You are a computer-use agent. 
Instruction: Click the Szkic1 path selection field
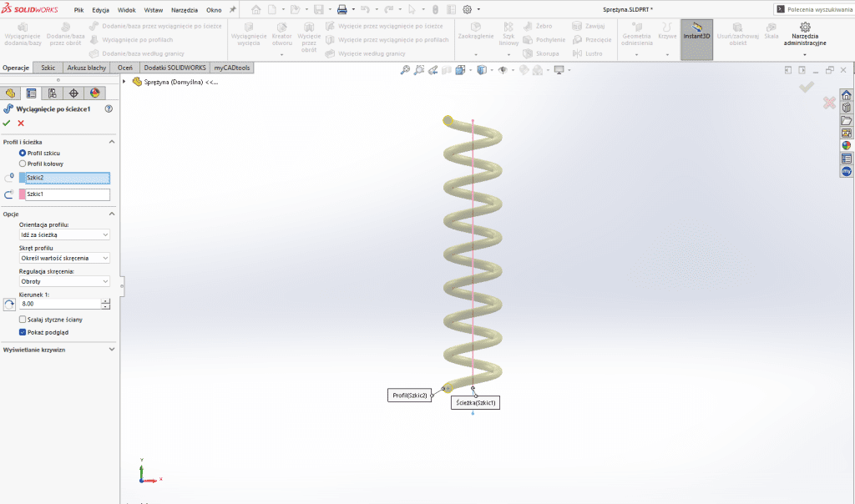pos(67,194)
